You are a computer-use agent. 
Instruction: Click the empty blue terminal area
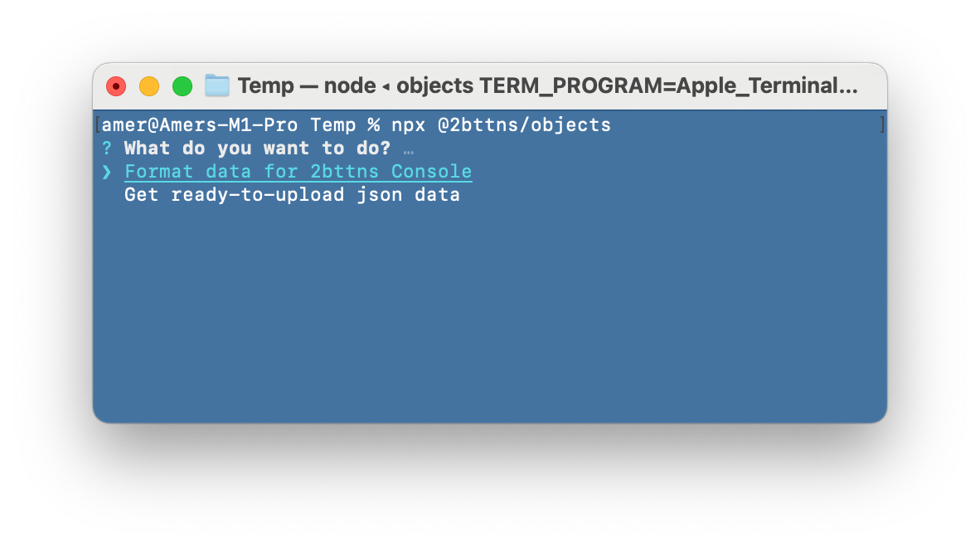click(490, 313)
